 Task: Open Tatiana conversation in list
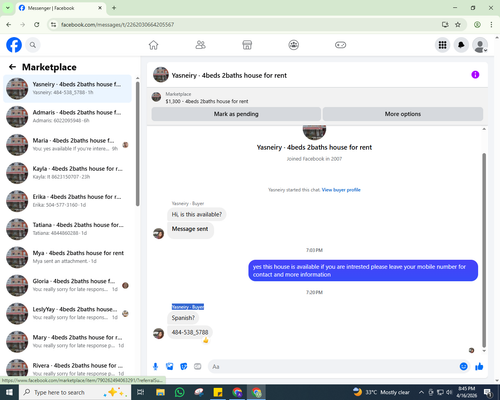[x=67, y=229]
